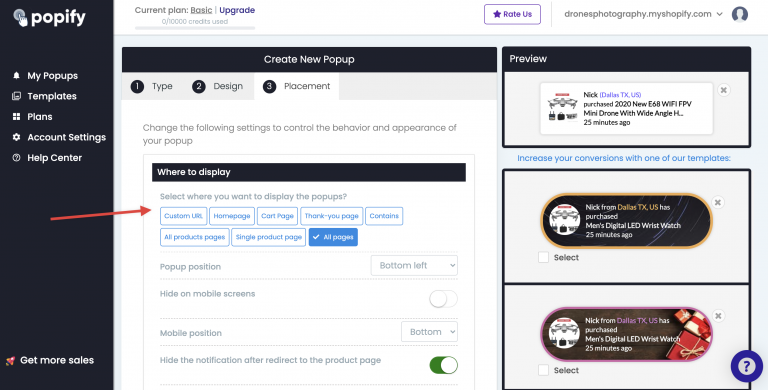768x390 pixels.
Task: Switch to the Design tab
Action: pyautogui.click(x=217, y=86)
